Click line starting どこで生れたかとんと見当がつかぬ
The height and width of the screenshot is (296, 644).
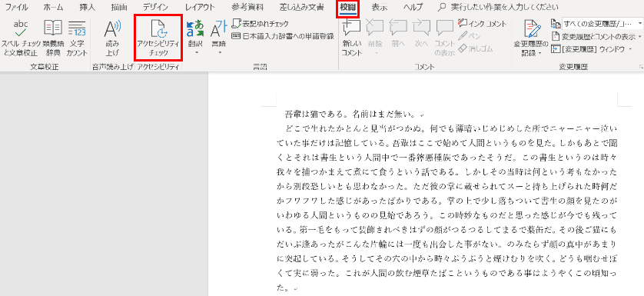tap(450, 128)
